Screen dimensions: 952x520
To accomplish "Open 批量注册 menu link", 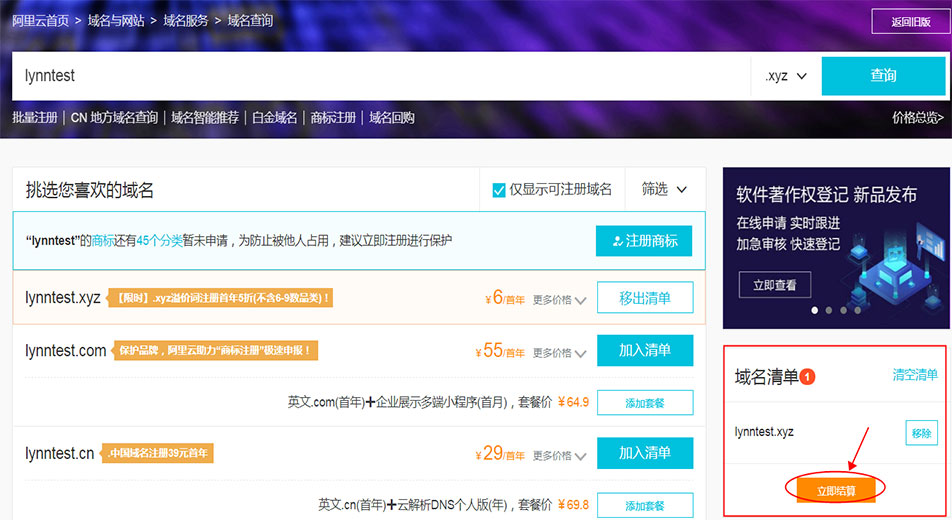I will pos(35,118).
